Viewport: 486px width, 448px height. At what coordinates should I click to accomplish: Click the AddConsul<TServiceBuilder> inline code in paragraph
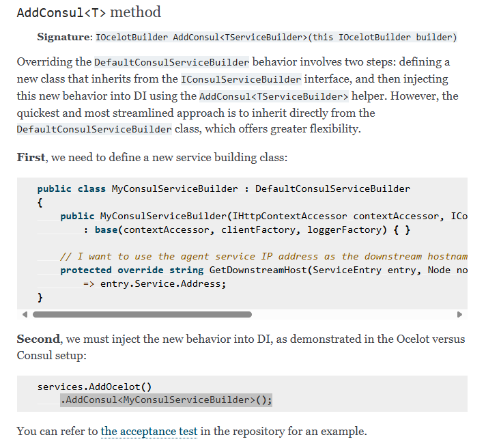click(x=274, y=96)
